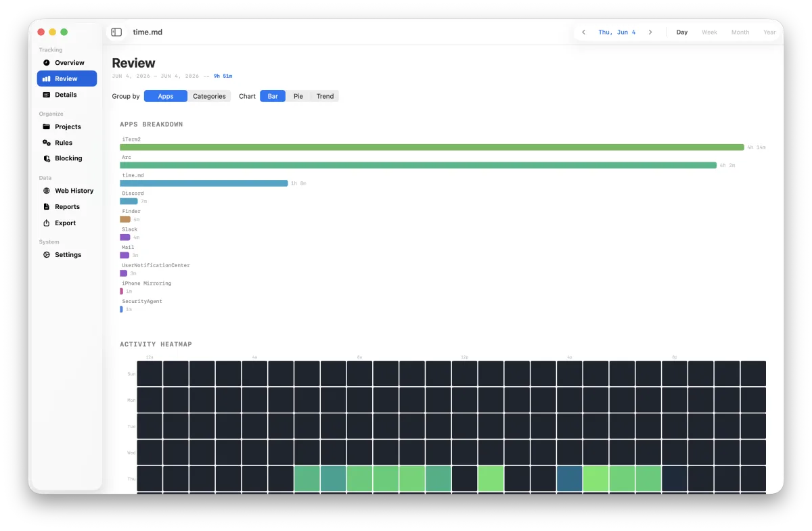Switch range to Year

pos(769,32)
